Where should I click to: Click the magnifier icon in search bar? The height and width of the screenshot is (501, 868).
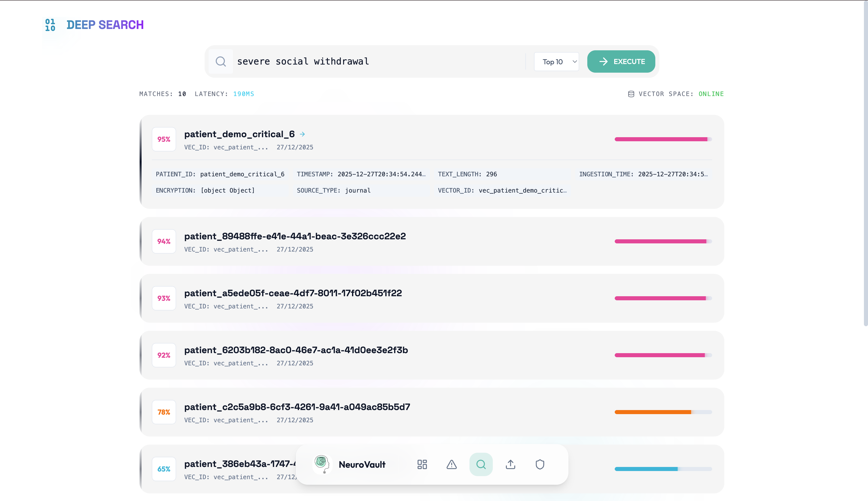221,61
